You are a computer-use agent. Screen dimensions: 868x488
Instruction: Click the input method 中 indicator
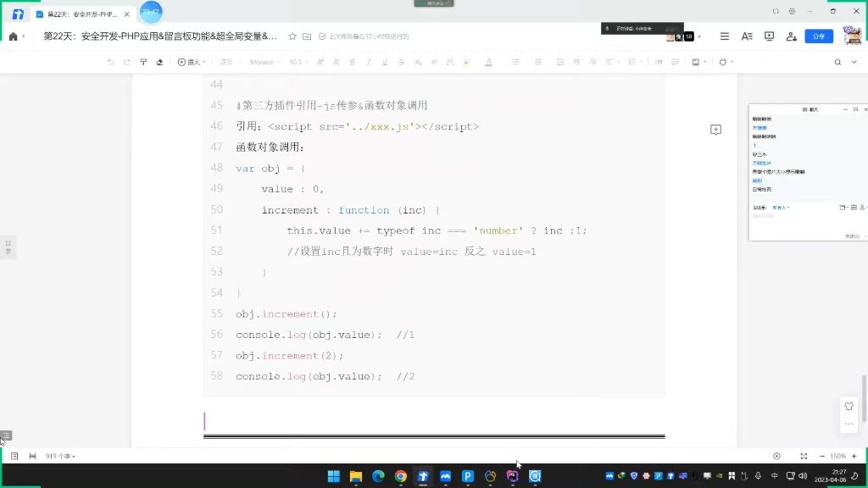point(775,476)
